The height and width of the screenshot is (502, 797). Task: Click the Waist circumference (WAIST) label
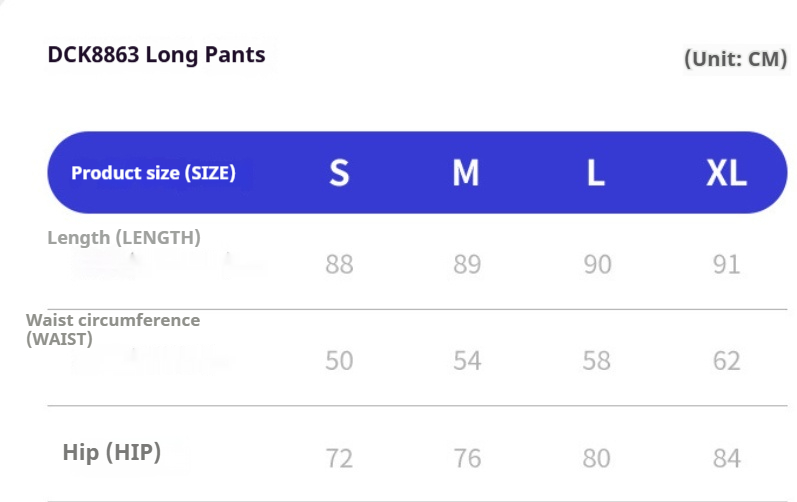(x=112, y=329)
